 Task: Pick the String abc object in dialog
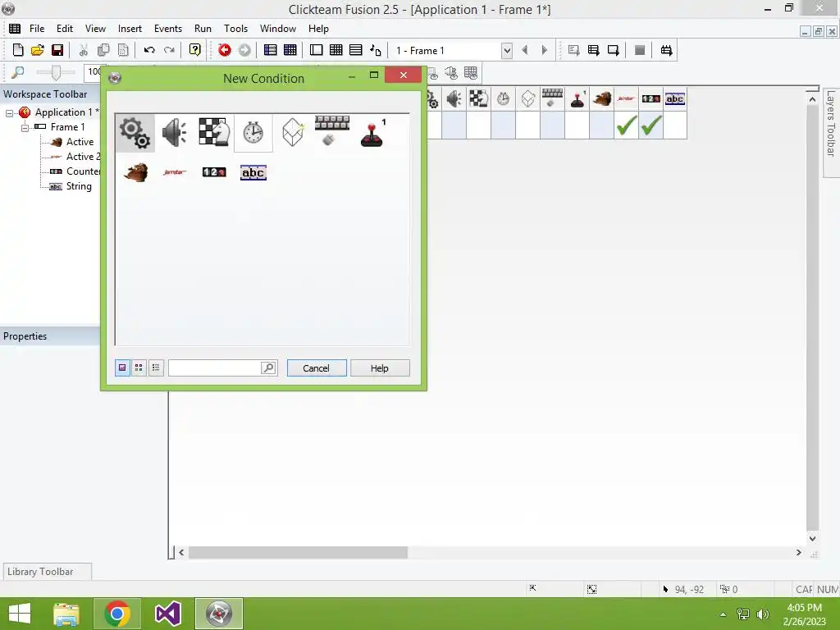pos(253,172)
